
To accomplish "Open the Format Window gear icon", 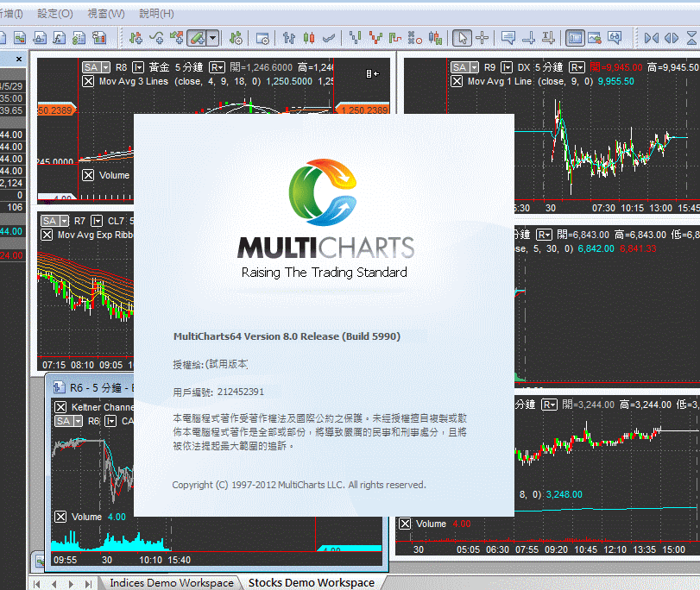I will (262, 38).
